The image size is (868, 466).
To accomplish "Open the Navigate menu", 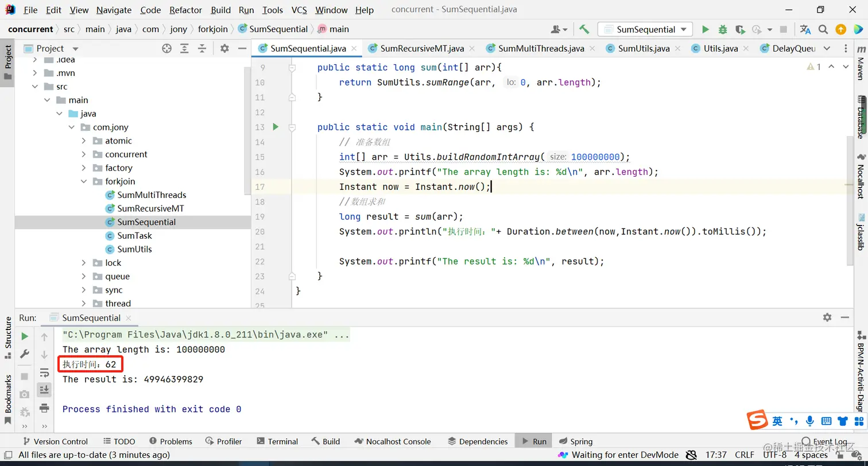I will point(114,10).
